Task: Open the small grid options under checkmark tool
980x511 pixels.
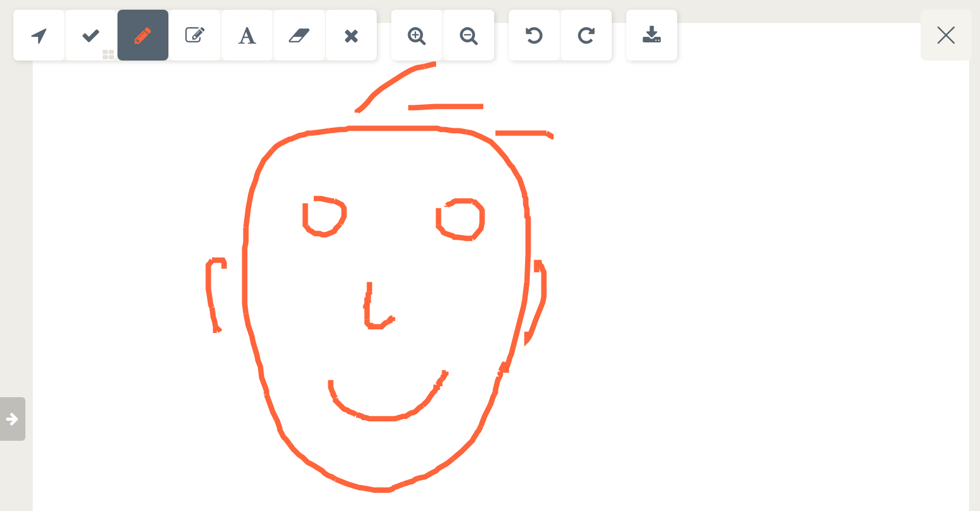Action: pyautogui.click(x=108, y=54)
